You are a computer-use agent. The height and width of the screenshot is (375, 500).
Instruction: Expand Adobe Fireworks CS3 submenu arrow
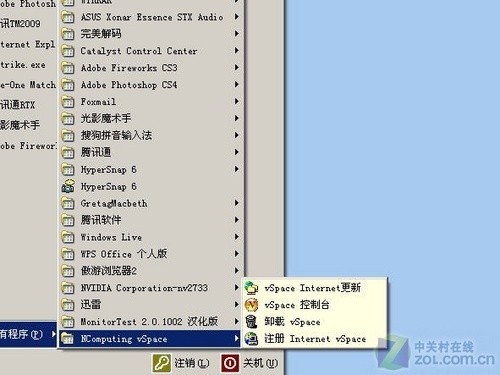point(236,67)
